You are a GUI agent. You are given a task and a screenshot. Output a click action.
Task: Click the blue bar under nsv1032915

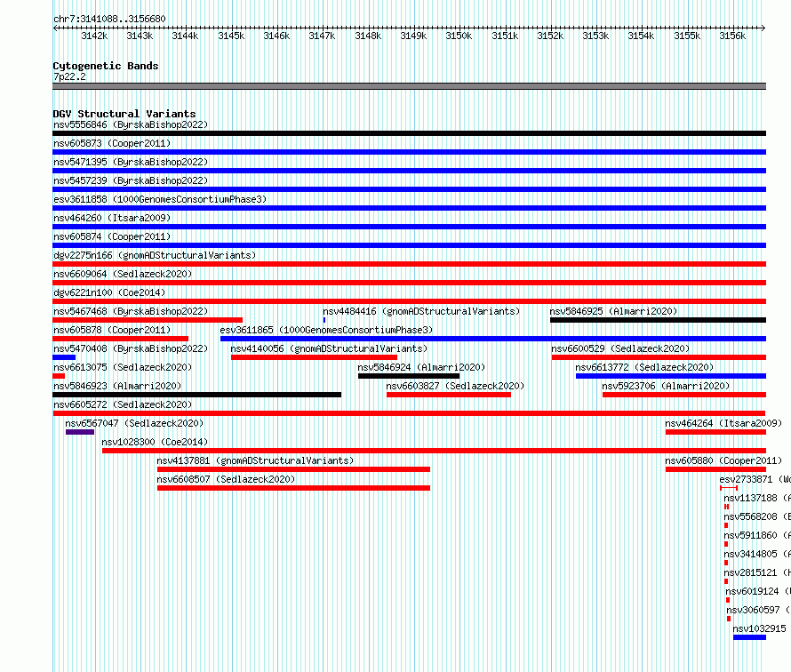[749, 637]
